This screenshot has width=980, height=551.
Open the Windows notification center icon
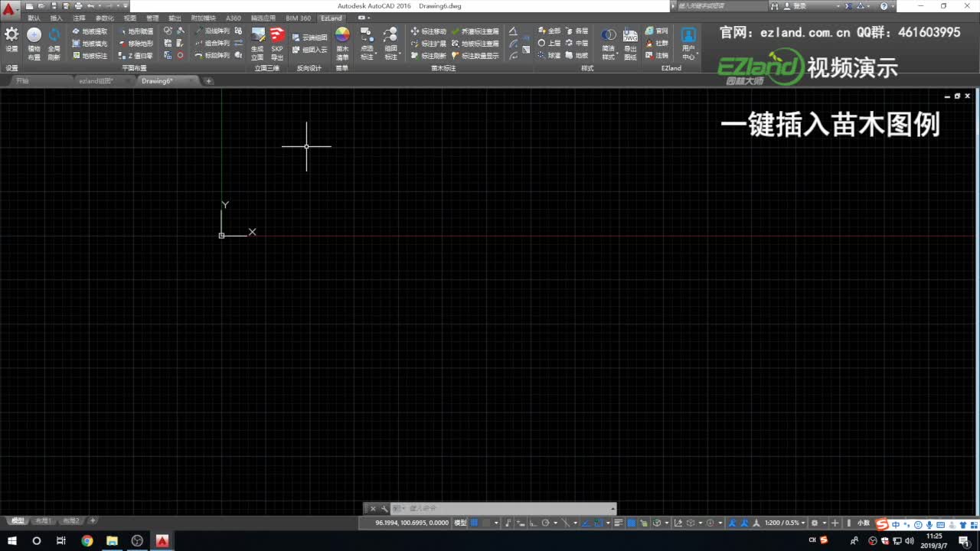point(964,540)
